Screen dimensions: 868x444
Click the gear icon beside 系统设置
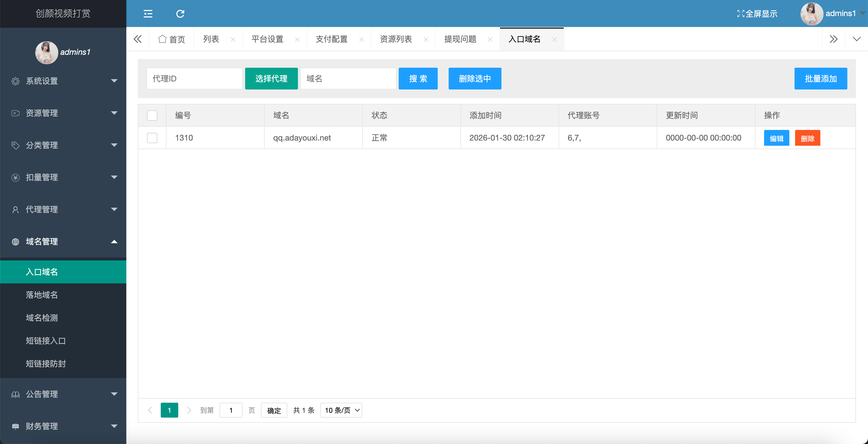(15, 81)
